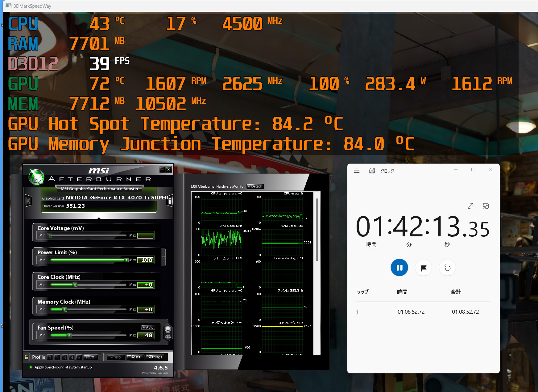Open Afterburner Settings
The image size is (538, 392).
[155, 357]
